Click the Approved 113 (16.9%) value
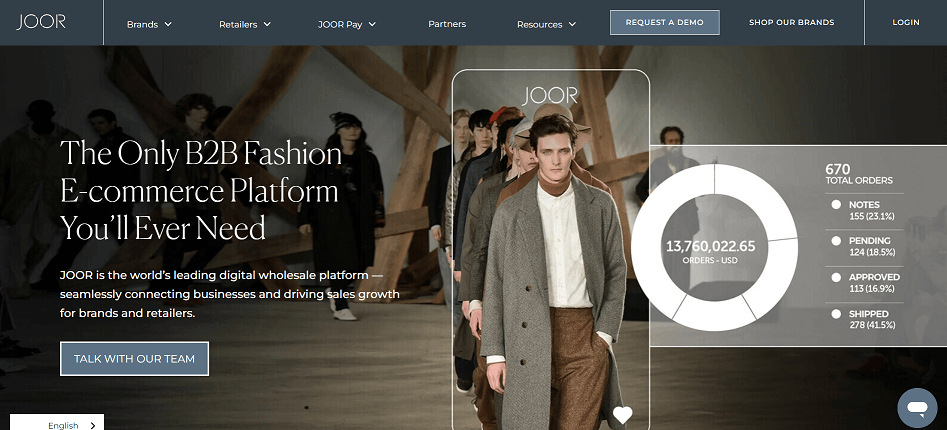947x430 pixels. click(872, 288)
